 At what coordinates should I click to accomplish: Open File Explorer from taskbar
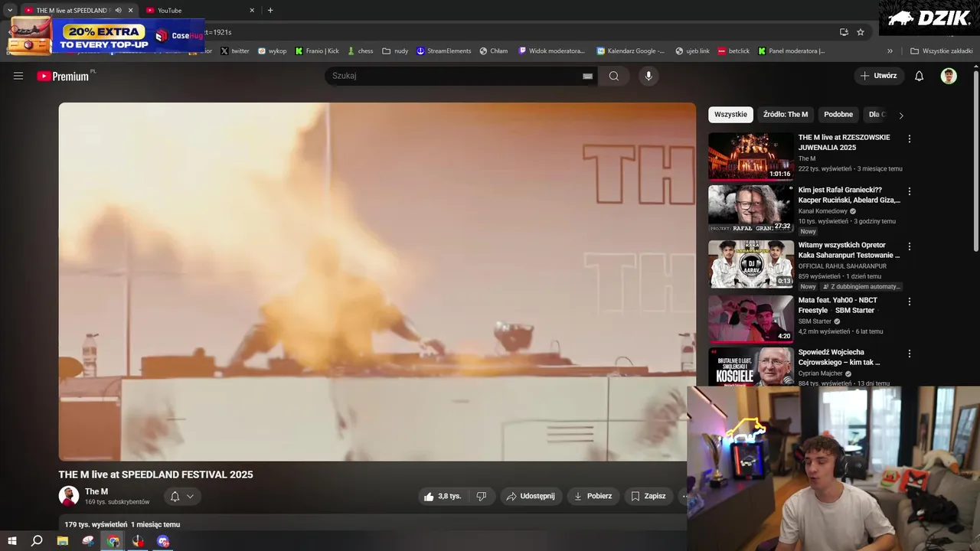tap(63, 541)
